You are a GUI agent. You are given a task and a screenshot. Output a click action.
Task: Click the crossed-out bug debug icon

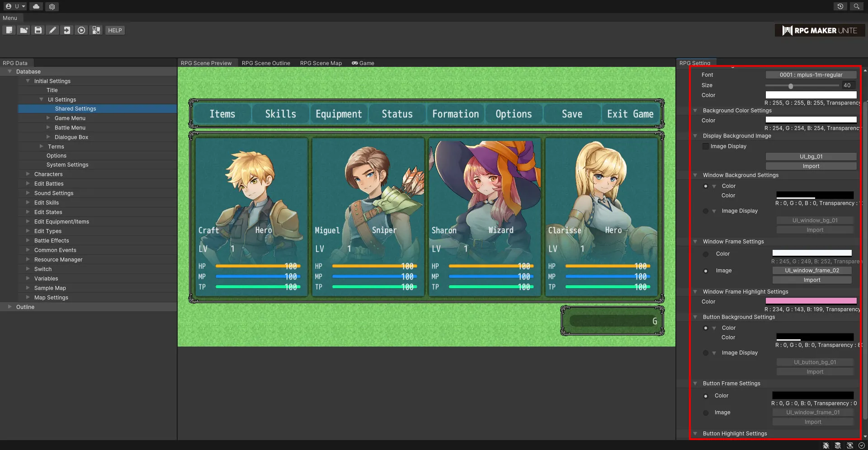[x=826, y=445]
